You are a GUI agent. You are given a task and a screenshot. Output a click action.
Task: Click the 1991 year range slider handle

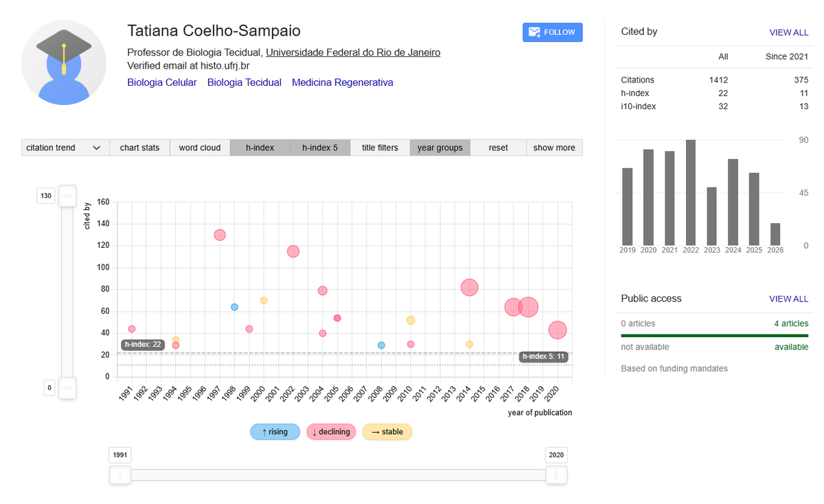click(x=120, y=474)
